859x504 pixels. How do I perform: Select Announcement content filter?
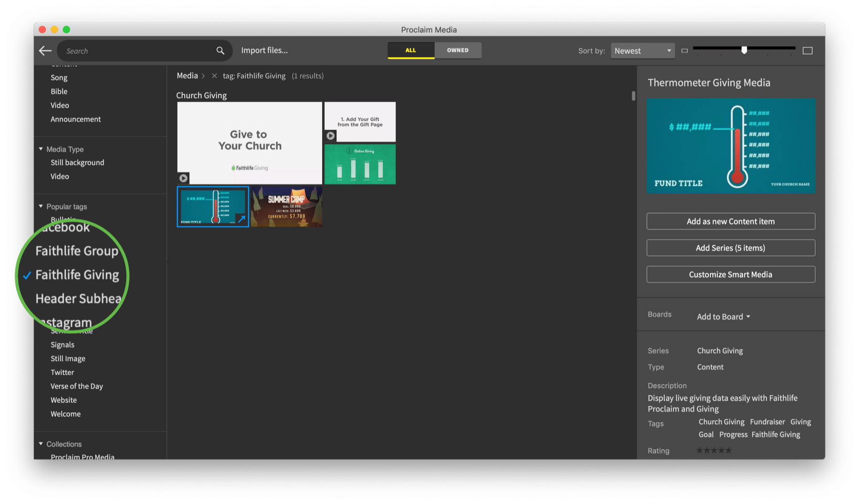coord(76,119)
